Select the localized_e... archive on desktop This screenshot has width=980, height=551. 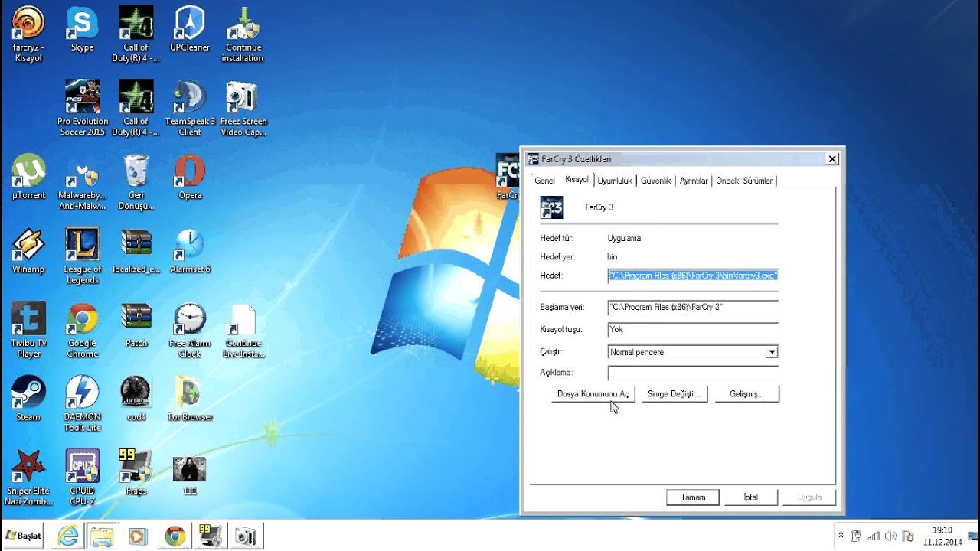pyautogui.click(x=136, y=251)
